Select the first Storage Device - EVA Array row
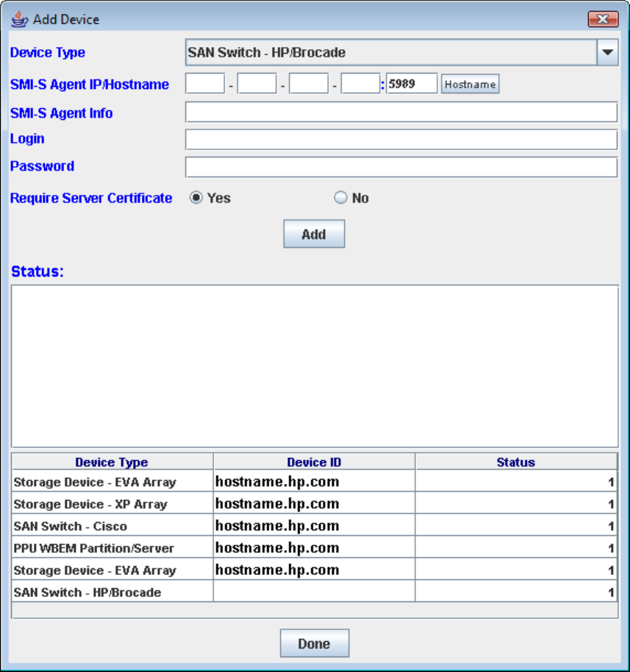This screenshot has height=672, width=630. point(314,482)
